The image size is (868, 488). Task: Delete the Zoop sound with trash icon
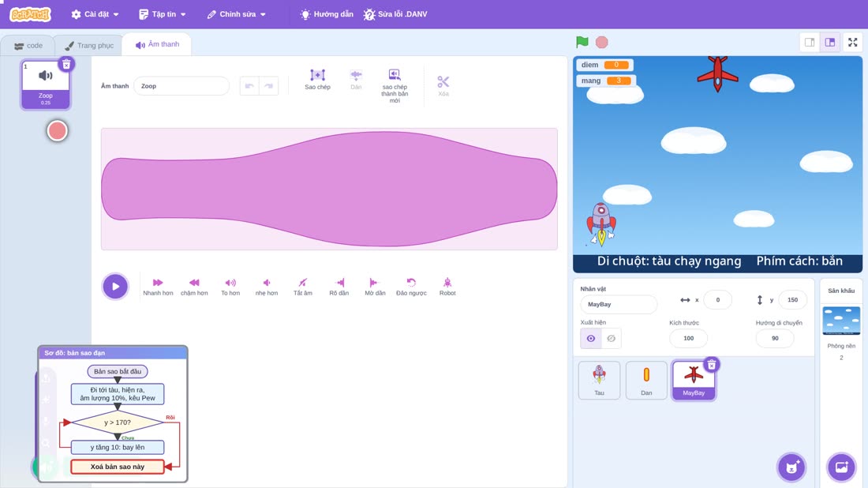[66, 64]
